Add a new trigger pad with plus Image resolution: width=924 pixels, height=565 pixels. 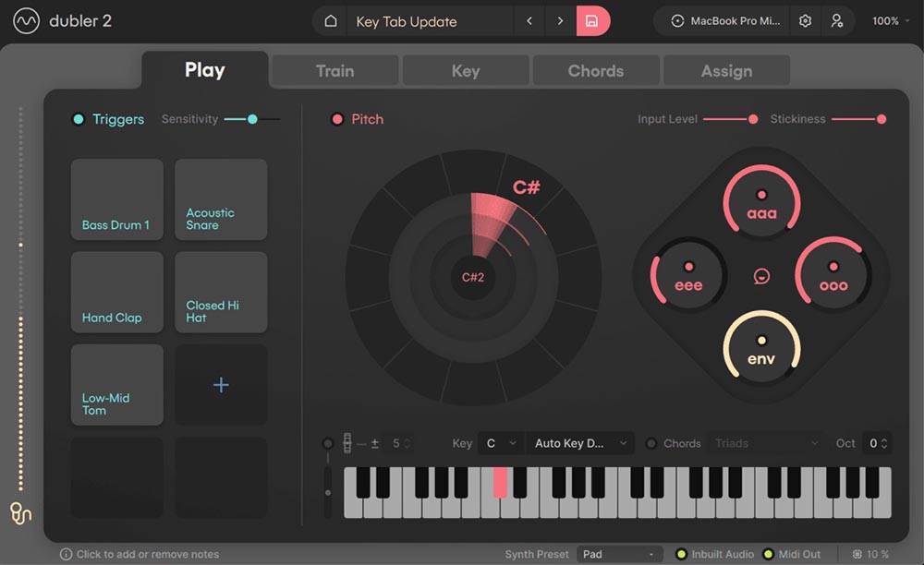[221, 385]
